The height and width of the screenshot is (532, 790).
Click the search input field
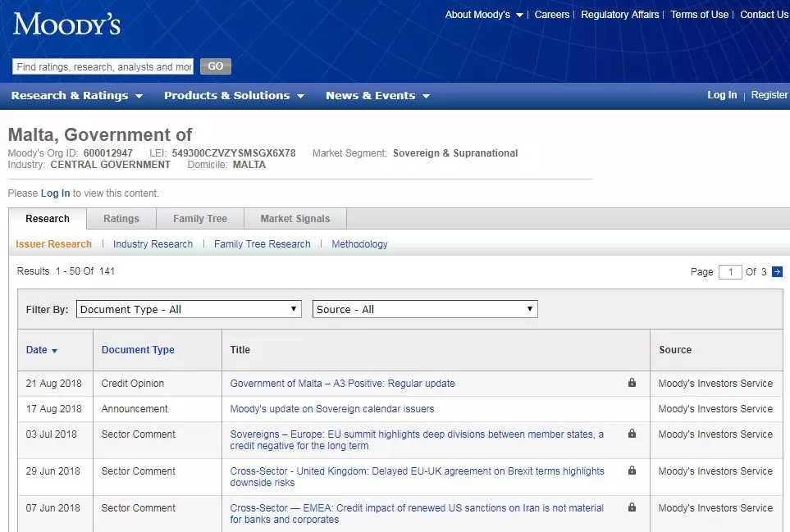(x=103, y=66)
